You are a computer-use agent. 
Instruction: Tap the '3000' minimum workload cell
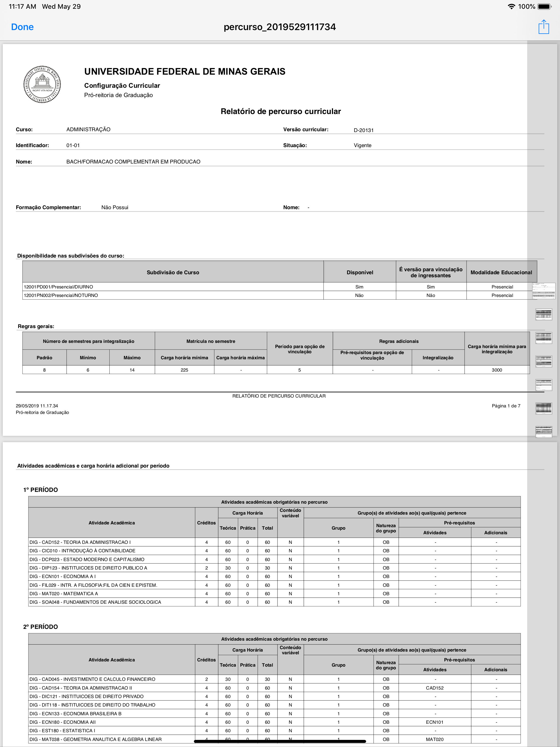click(x=497, y=370)
